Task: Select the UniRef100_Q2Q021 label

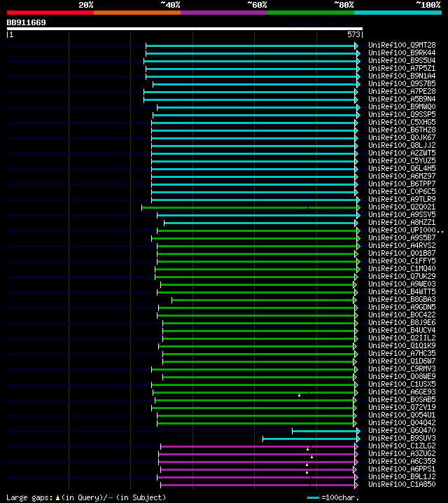Action: [402, 207]
